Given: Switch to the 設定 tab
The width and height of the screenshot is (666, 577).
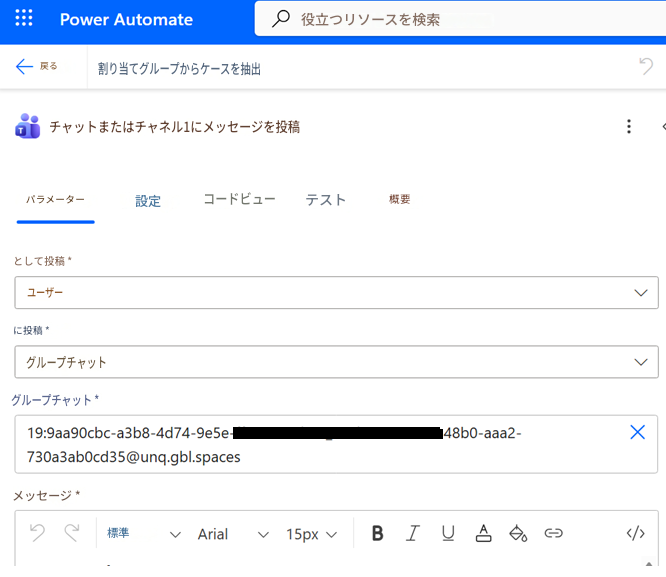Looking at the screenshot, I should (148, 201).
